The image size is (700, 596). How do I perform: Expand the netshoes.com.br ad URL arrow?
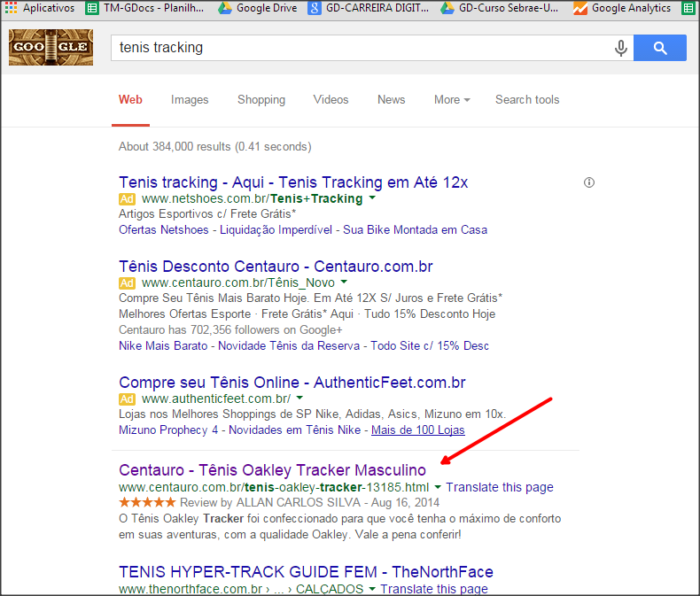(x=372, y=198)
